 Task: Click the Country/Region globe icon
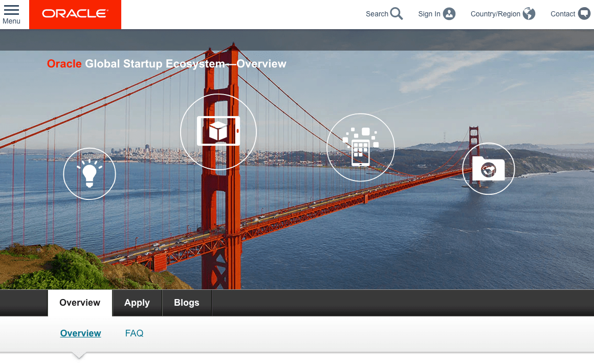[x=529, y=14]
